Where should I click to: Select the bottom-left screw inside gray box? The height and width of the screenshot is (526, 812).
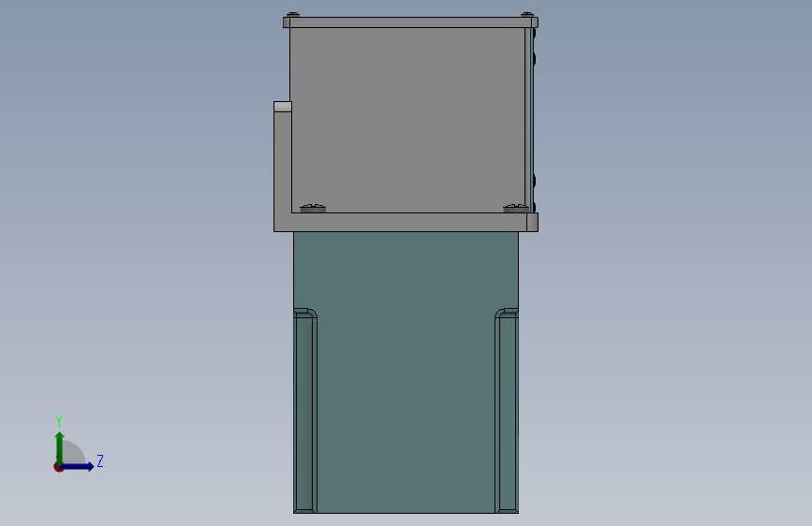point(313,208)
